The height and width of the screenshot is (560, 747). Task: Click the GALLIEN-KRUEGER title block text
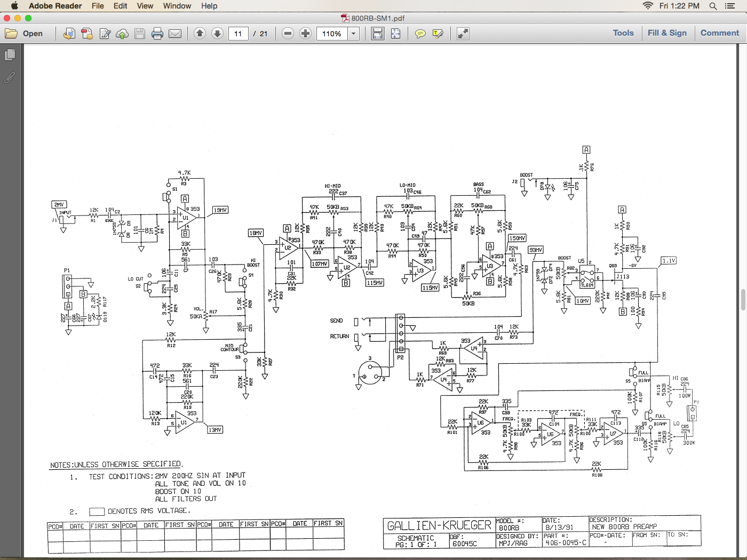tap(439, 526)
